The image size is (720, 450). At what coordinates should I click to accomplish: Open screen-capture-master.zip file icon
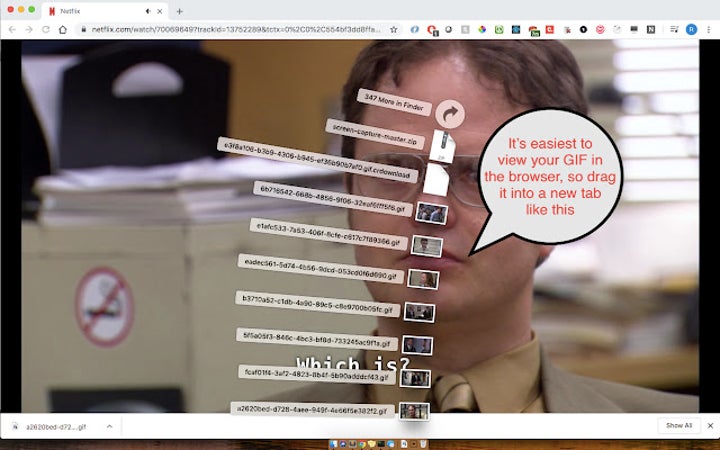point(444,148)
